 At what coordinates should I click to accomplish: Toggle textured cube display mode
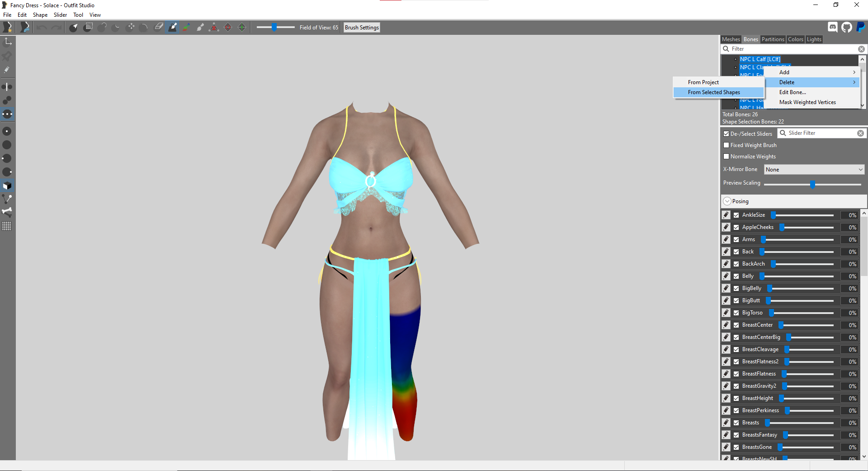click(x=7, y=186)
